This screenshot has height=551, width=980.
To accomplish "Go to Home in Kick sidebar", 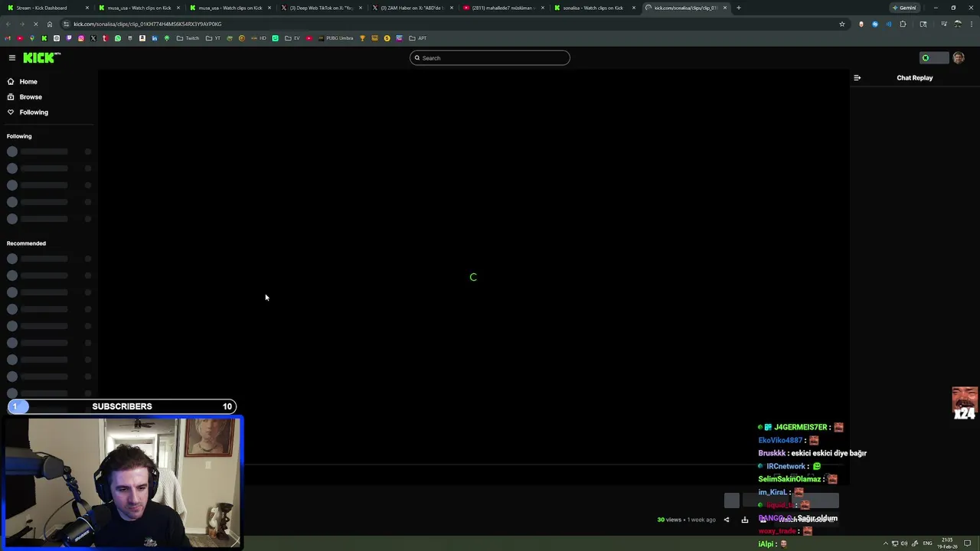I will (28, 81).
